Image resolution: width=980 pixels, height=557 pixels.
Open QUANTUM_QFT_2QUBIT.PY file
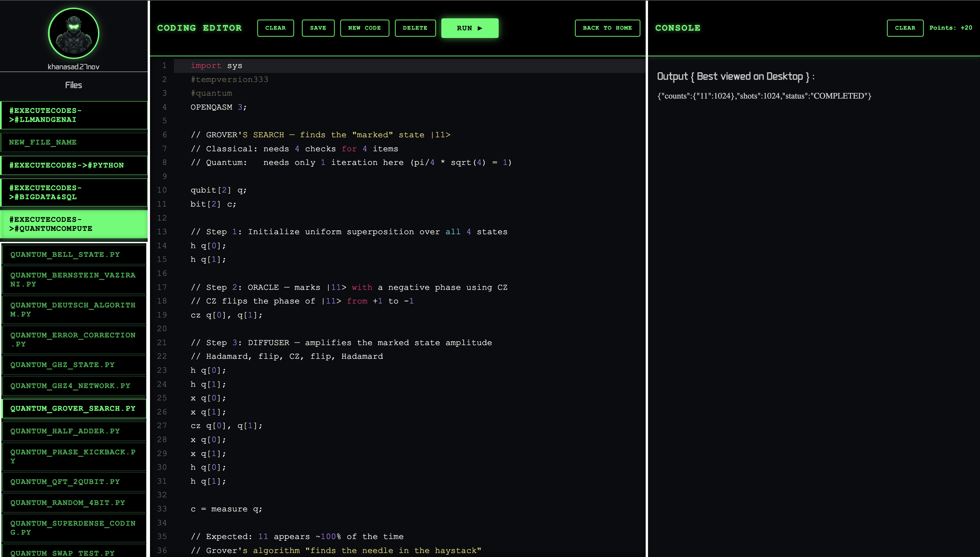coord(74,482)
